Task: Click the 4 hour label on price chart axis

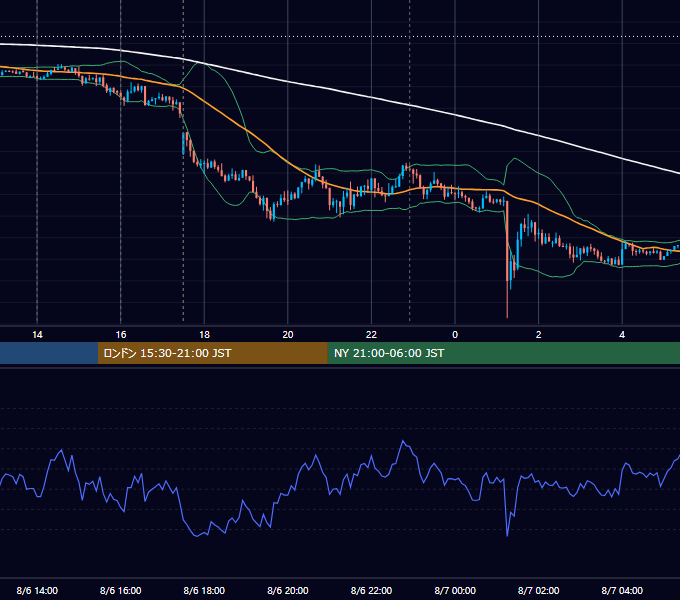Action: pos(622,335)
